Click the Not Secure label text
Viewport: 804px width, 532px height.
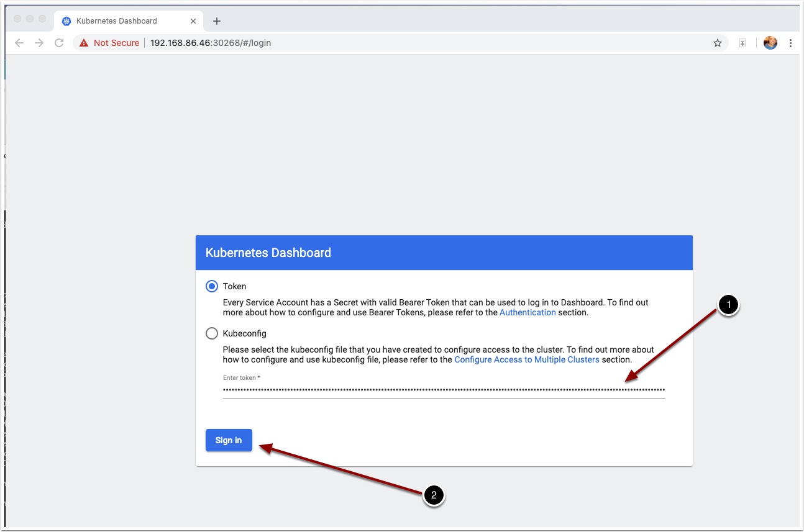(x=116, y=43)
